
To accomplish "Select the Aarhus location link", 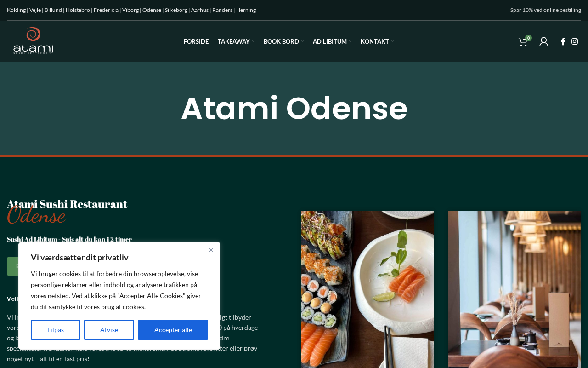I will click(200, 10).
